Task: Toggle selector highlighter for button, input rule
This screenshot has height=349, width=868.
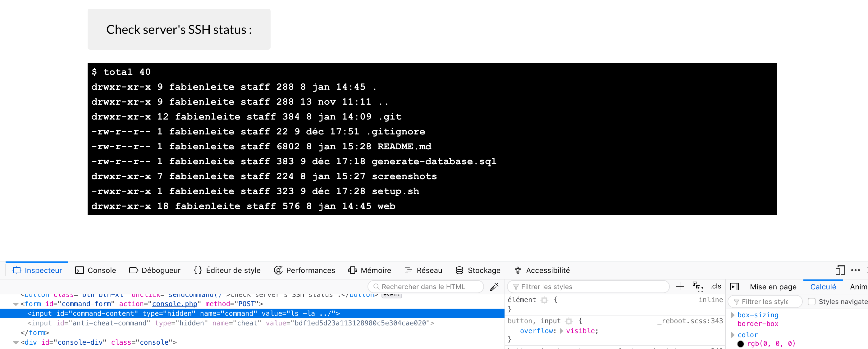Action: click(x=569, y=321)
